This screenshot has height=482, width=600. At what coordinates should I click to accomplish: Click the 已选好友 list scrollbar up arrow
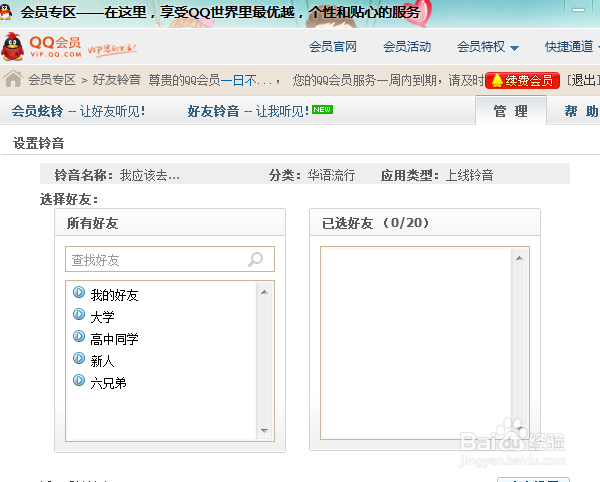tap(519, 258)
